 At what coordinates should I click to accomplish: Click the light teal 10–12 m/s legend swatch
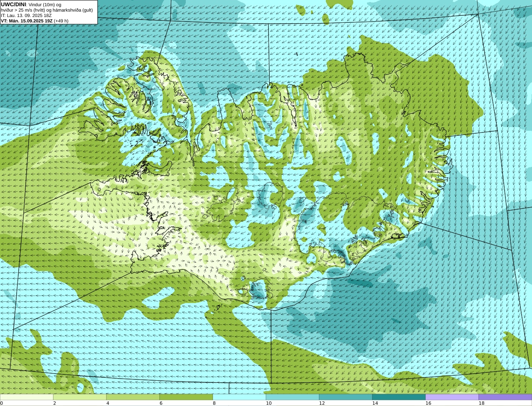coord(293,397)
